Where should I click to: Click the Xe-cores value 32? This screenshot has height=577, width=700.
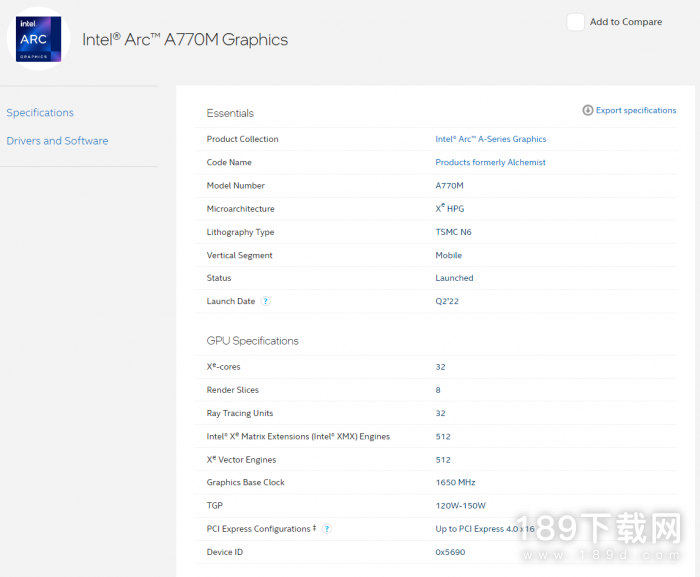click(440, 367)
